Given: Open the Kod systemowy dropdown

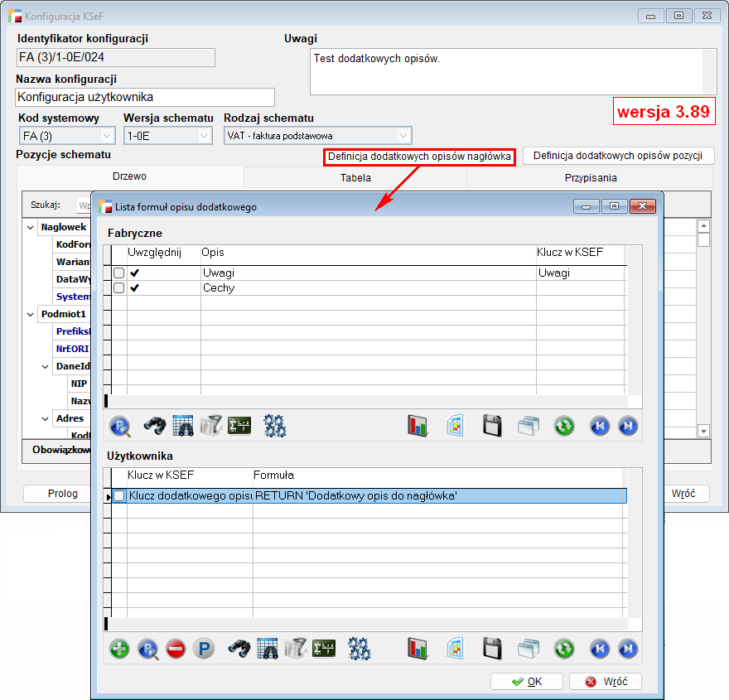Looking at the screenshot, I should (107, 136).
